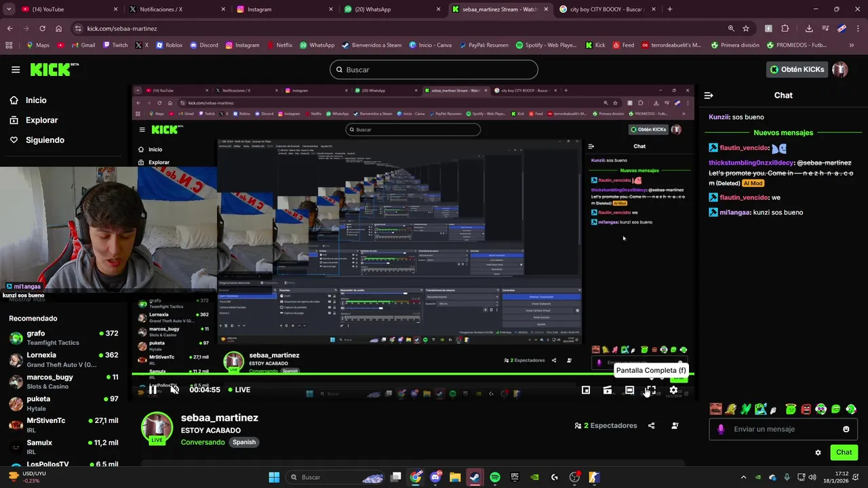Open moderator tools icon beside share
This screenshot has width=868, height=488.
click(x=675, y=426)
